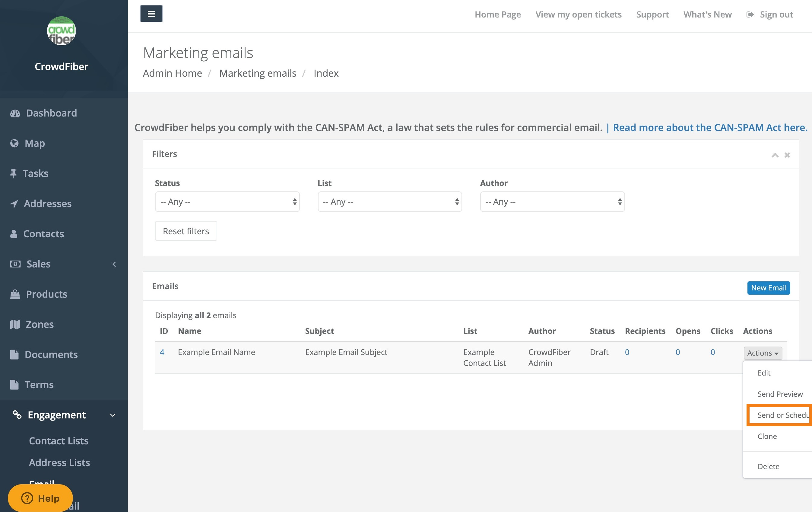Select the Map icon in the sidebar

click(15, 143)
